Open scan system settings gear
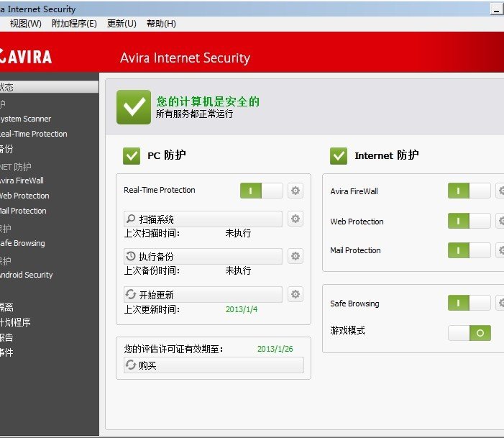The image size is (504, 438). point(295,219)
